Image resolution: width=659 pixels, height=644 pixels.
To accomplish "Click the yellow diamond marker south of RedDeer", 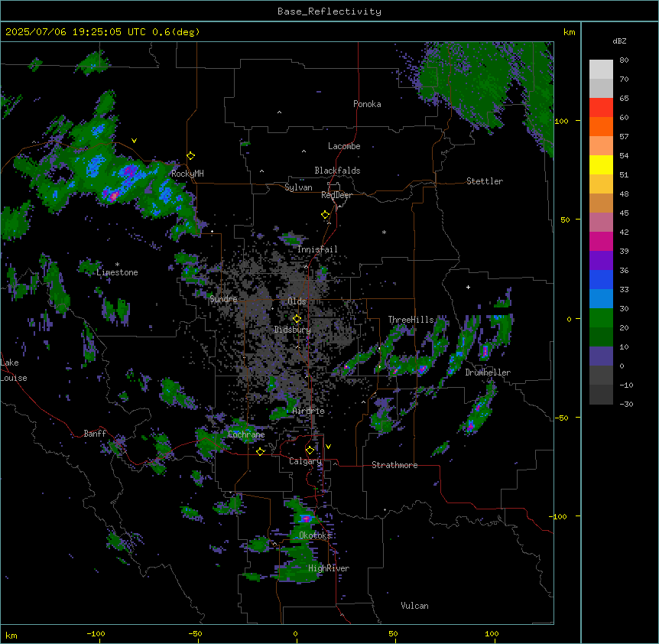I will tap(326, 215).
